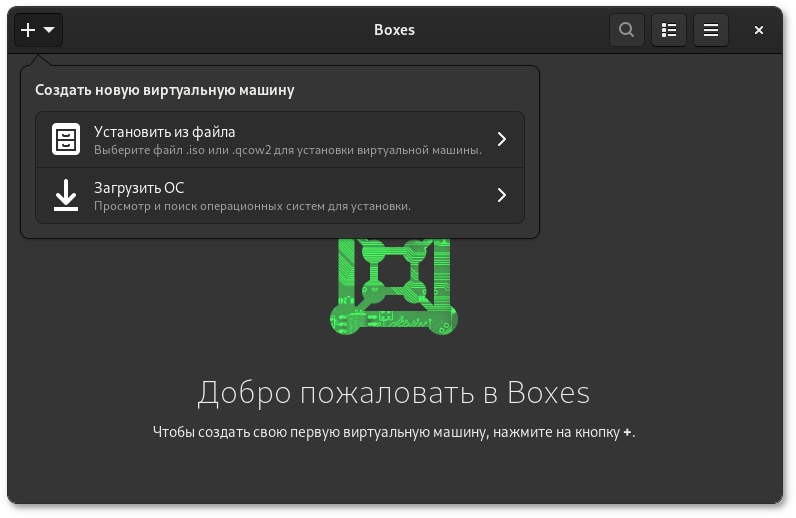Click the Чтобы создать свою первую hint
The width and height of the screenshot is (796, 518).
point(394,432)
